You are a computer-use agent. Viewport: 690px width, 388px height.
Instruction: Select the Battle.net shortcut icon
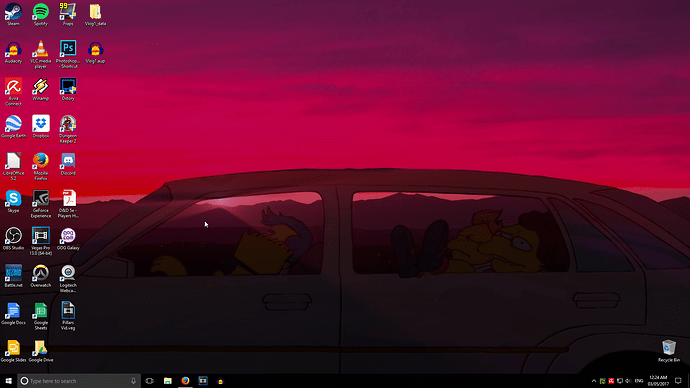[x=13, y=277]
